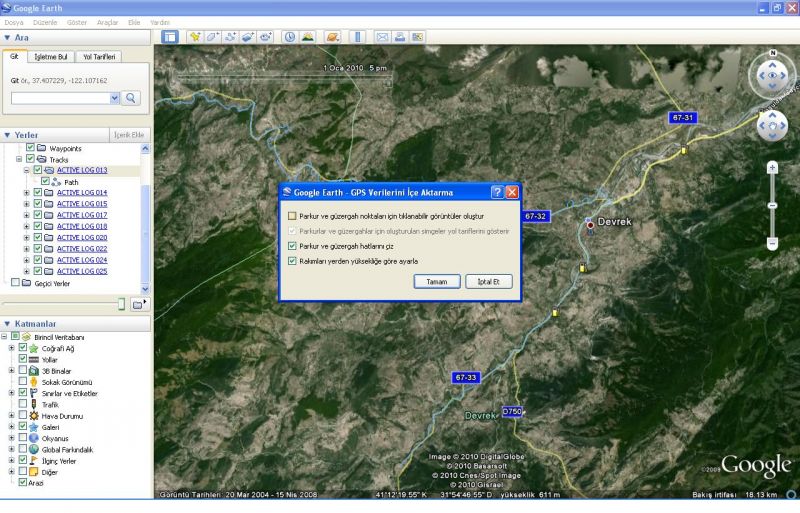The width and height of the screenshot is (800, 513).
Task: Click the places opacity slider handle
Action: (122, 303)
